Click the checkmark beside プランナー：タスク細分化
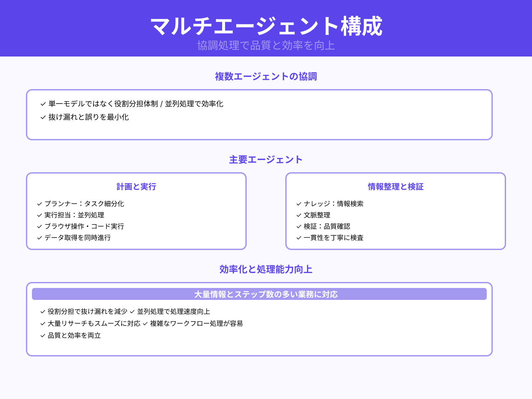This screenshot has width=532, height=399. point(39,204)
